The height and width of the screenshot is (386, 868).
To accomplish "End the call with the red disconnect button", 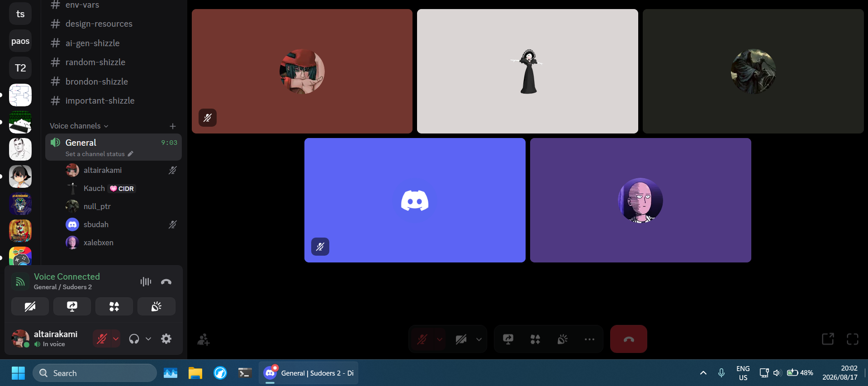I will pyautogui.click(x=628, y=339).
